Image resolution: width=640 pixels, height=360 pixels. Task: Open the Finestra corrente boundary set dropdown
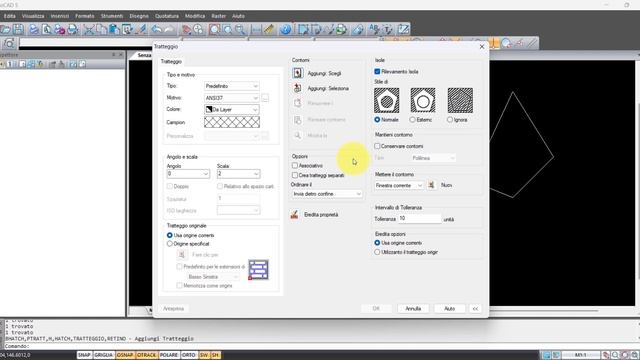(399, 185)
